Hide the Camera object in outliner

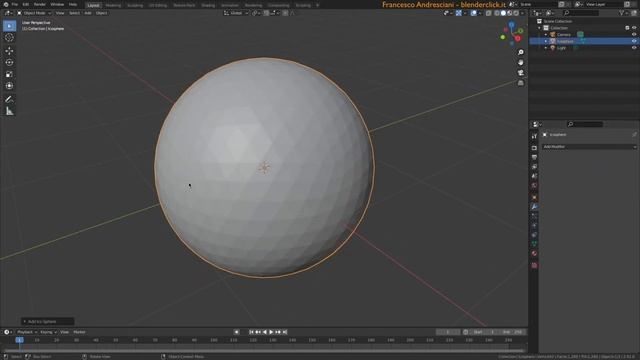click(x=634, y=34)
